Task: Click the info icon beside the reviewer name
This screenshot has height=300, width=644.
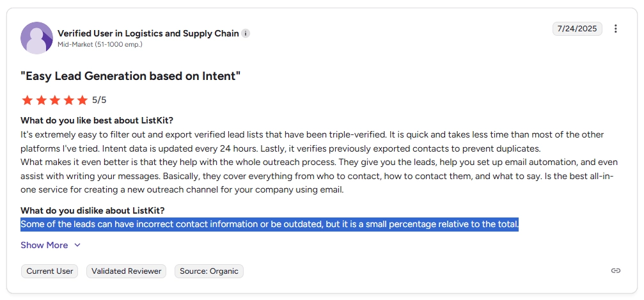Action: pyautogui.click(x=245, y=34)
